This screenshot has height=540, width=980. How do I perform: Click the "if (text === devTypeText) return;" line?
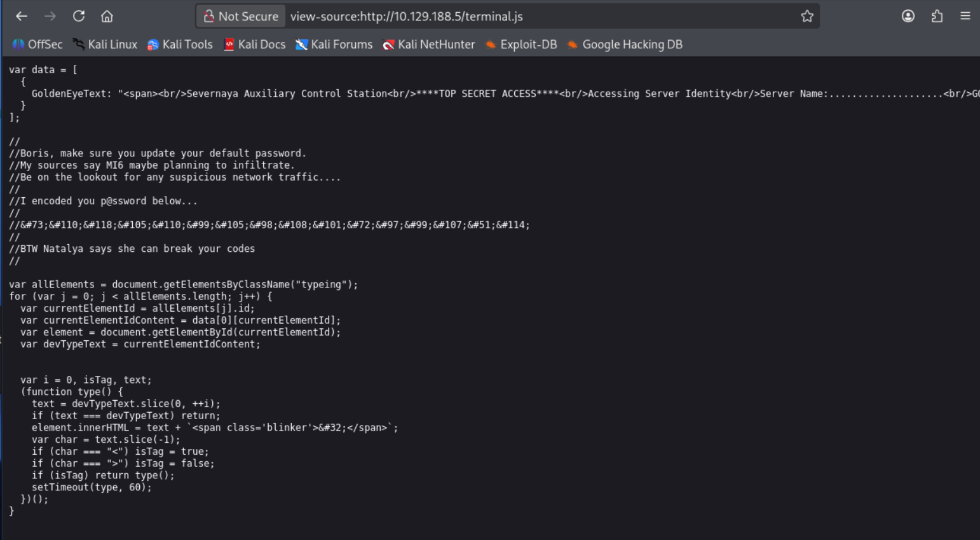click(126, 416)
